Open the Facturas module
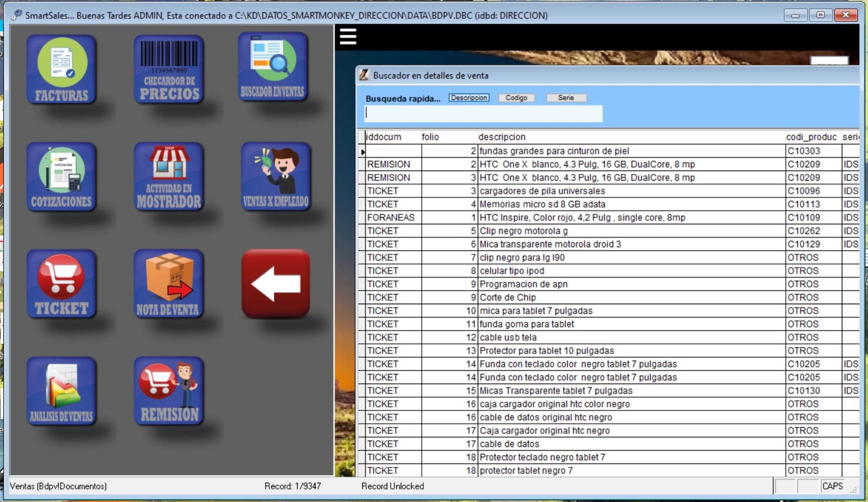This screenshot has width=868, height=502. pyautogui.click(x=61, y=69)
